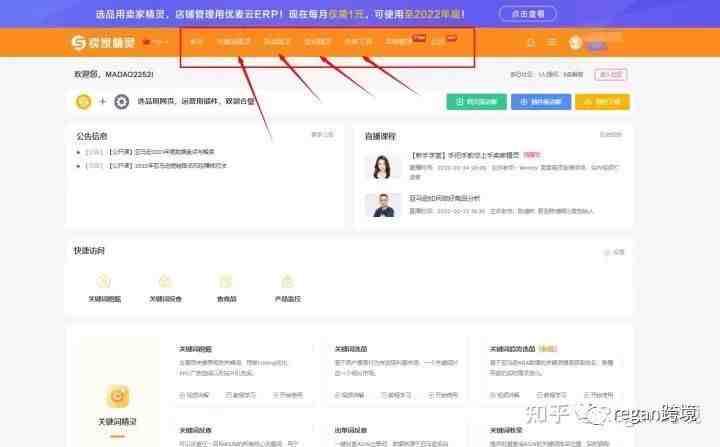Open the 关键词反查 quick access shortcut

(165, 288)
